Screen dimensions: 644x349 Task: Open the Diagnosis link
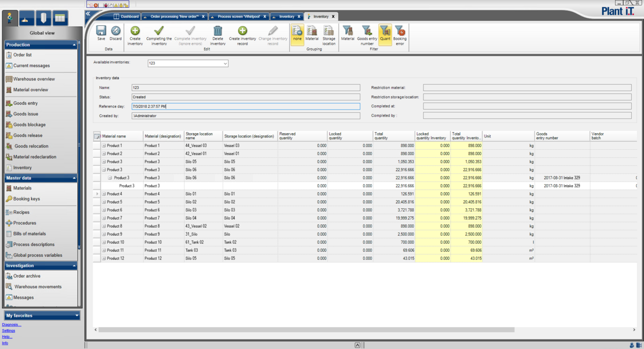pyautogui.click(x=11, y=324)
